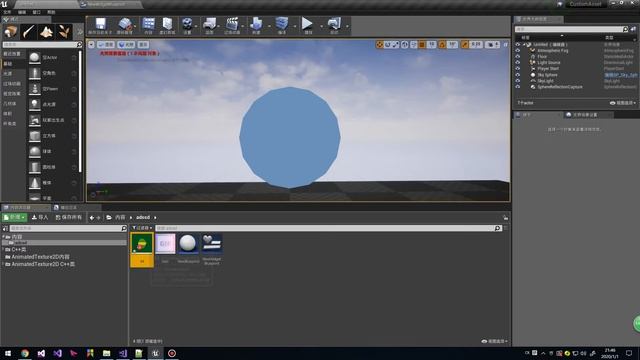Click the Play button in toolbar
The image size is (640, 360).
click(307, 25)
